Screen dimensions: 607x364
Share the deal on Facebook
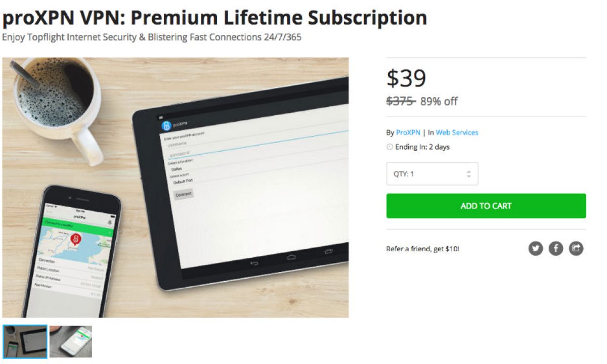(x=556, y=248)
